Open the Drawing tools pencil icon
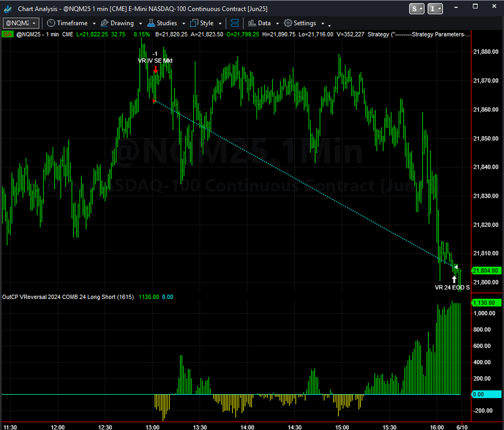 tap(105, 23)
